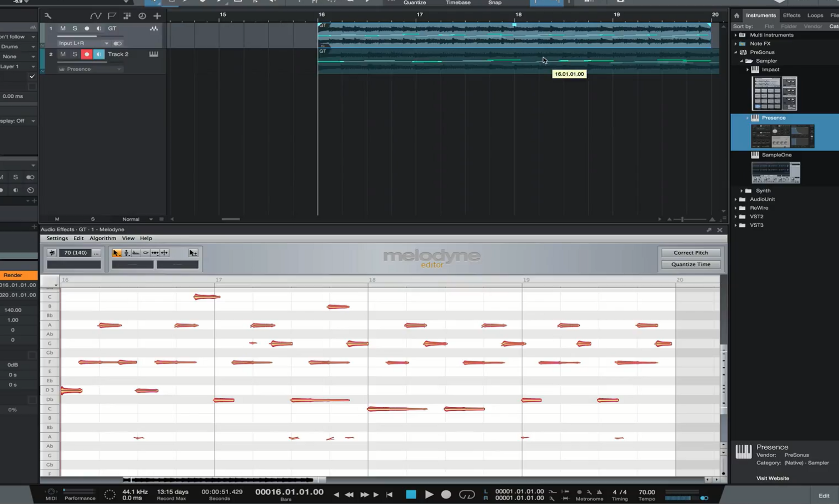Image resolution: width=839 pixels, height=504 pixels.
Task: Open the Normal track height dropdown
Action: [137, 219]
